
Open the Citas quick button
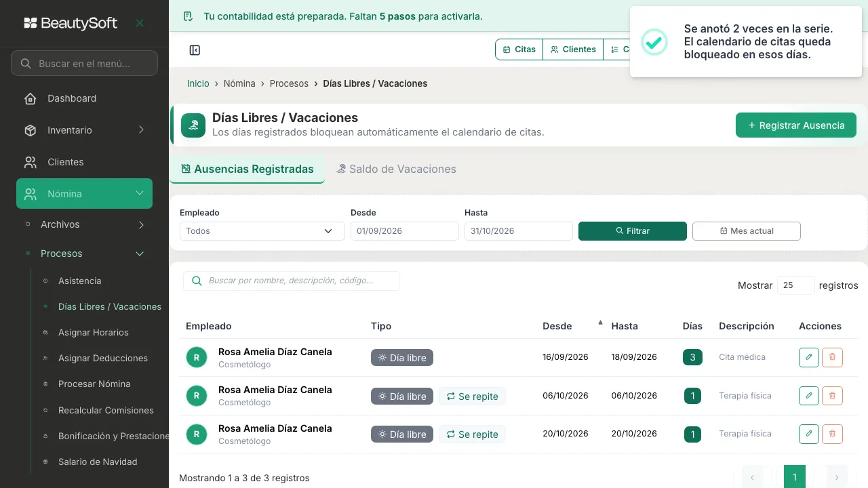coord(519,49)
